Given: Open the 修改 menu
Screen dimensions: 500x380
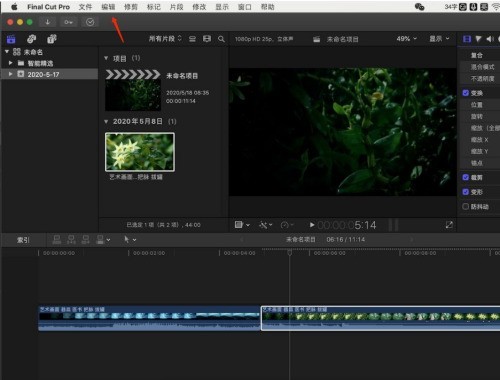Looking at the screenshot, I should pyautogui.click(x=199, y=7).
